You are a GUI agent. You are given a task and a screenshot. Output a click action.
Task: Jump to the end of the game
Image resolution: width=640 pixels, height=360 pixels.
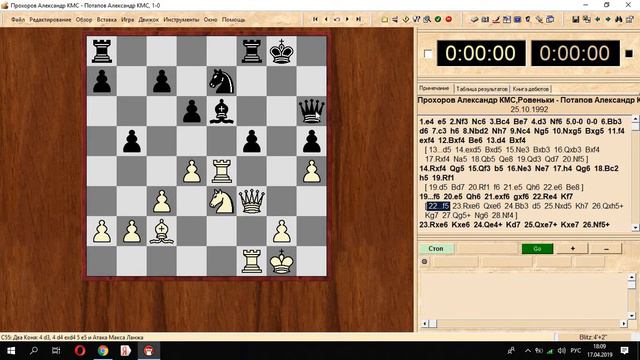tap(358, 19)
